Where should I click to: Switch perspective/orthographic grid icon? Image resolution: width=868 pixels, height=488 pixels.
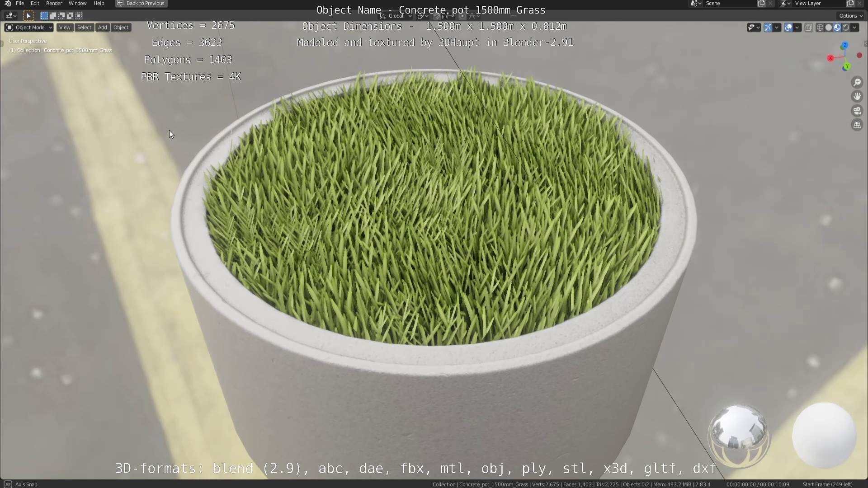pos(857,125)
